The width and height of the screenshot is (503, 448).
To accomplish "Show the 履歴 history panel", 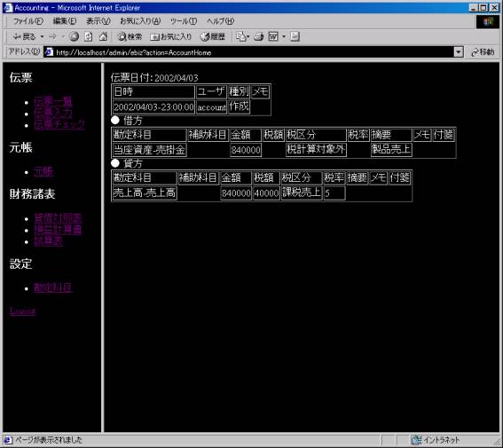I will 213,37.
